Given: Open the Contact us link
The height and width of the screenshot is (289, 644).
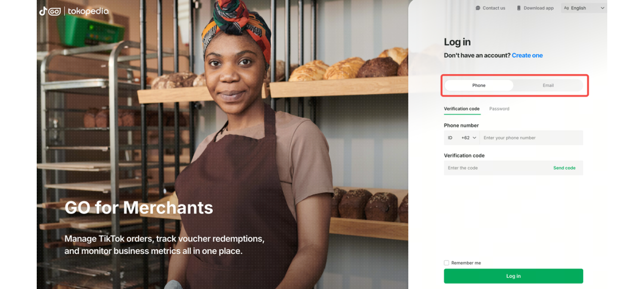Looking at the screenshot, I should [x=491, y=8].
